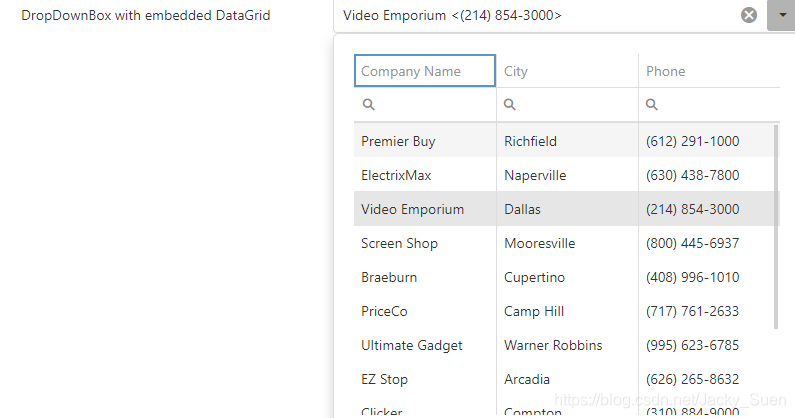Select the EZ Stop Arcadia row
The height and width of the screenshot is (418, 795).
(384, 379)
